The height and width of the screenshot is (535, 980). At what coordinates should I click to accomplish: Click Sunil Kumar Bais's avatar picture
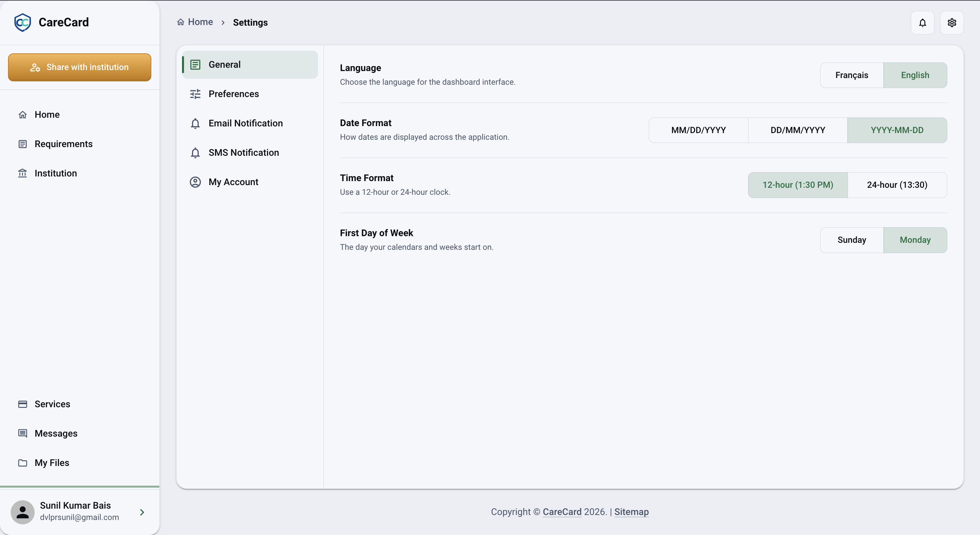[x=22, y=512]
